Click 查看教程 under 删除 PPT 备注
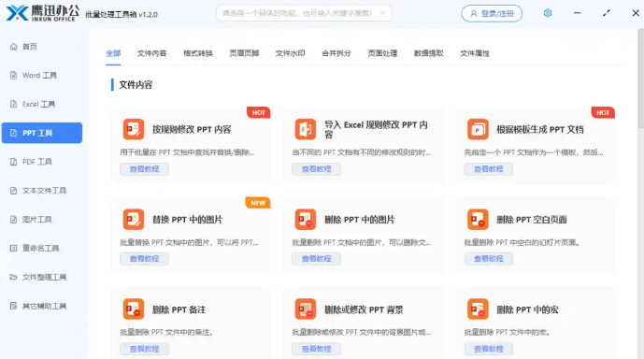The width and height of the screenshot is (644, 359). point(144,349)
